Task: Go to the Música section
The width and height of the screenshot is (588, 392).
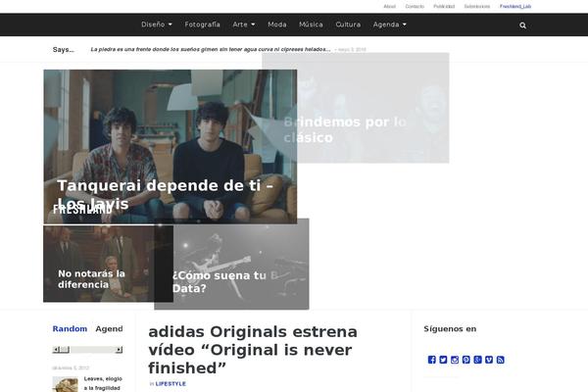Action: click(x=311, y=24)
